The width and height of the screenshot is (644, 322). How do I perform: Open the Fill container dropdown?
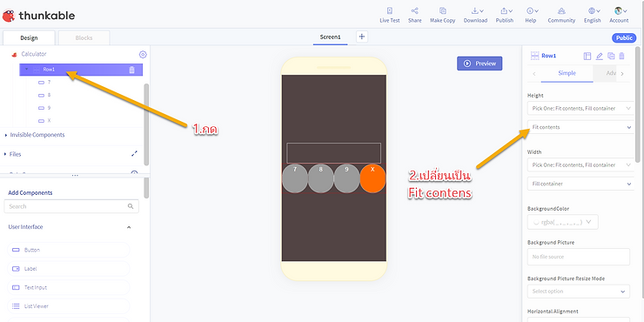(580, 184)
